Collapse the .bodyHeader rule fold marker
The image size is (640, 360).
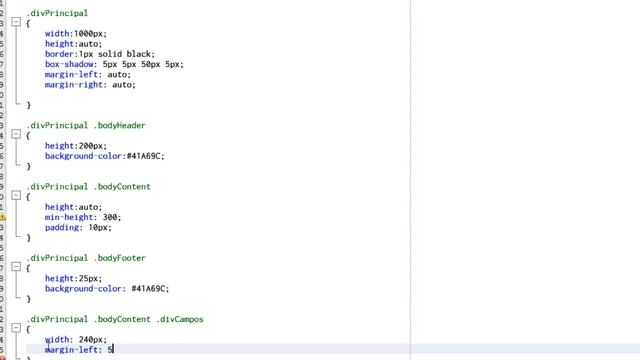(16, 134)
